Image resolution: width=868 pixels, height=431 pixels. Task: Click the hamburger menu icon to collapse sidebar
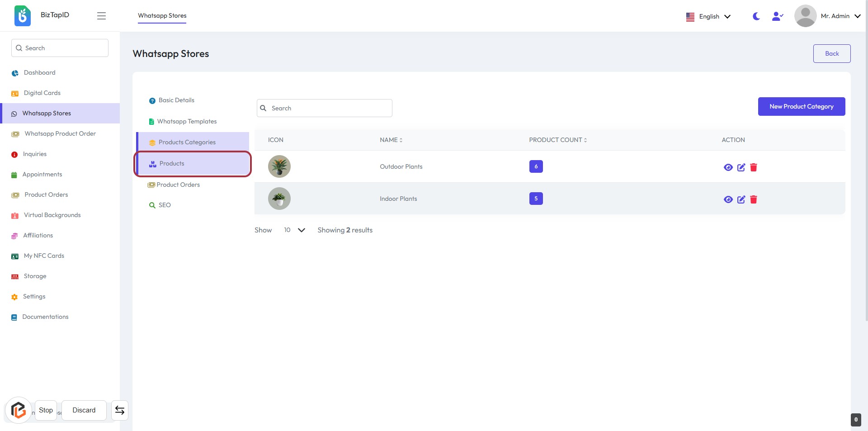pos(101,16)
